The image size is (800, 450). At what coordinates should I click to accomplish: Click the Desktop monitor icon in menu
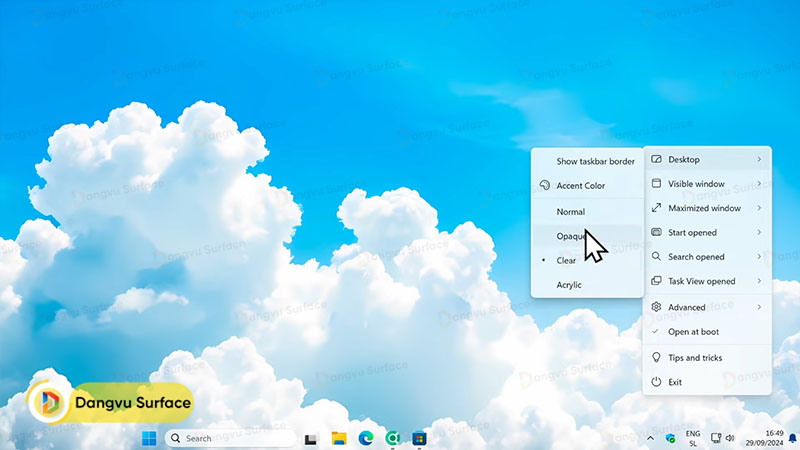656,159
